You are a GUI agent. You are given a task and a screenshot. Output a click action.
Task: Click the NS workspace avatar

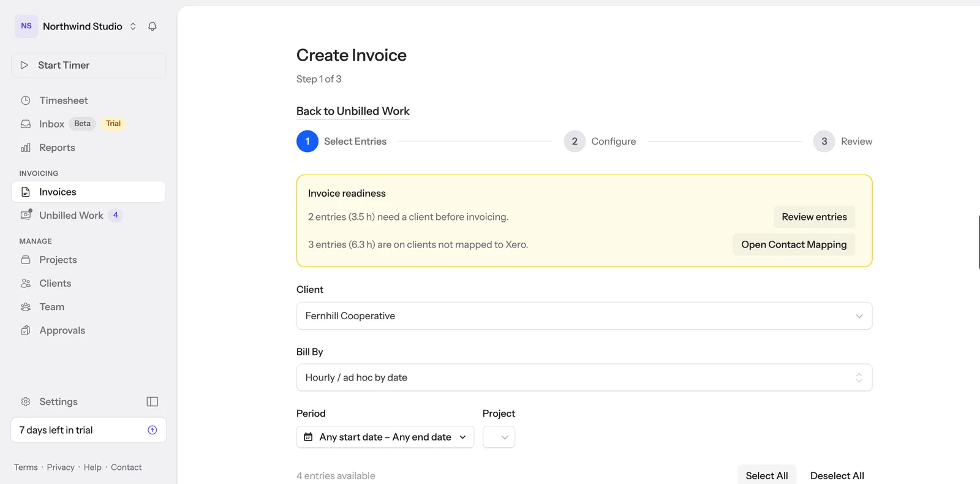(26, 26)
